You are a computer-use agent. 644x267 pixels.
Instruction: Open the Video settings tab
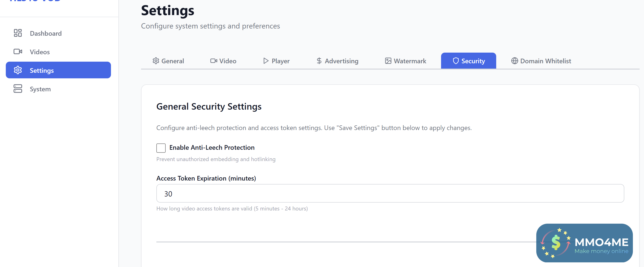point(223,61)
